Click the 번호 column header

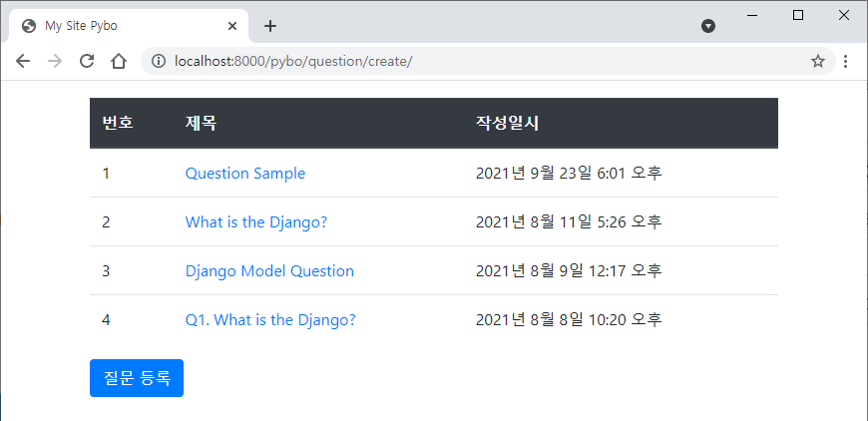118,123
